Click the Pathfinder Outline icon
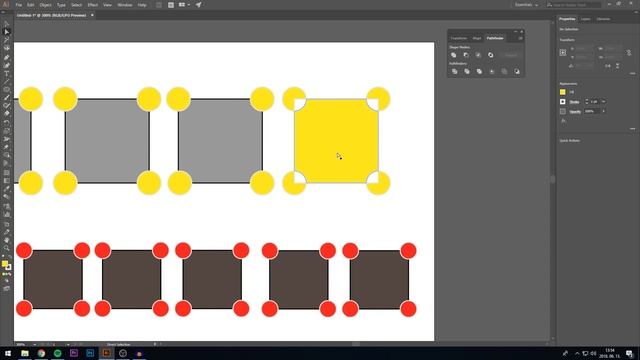This screenshot has height=360, width=640. (x=504, y=71)
